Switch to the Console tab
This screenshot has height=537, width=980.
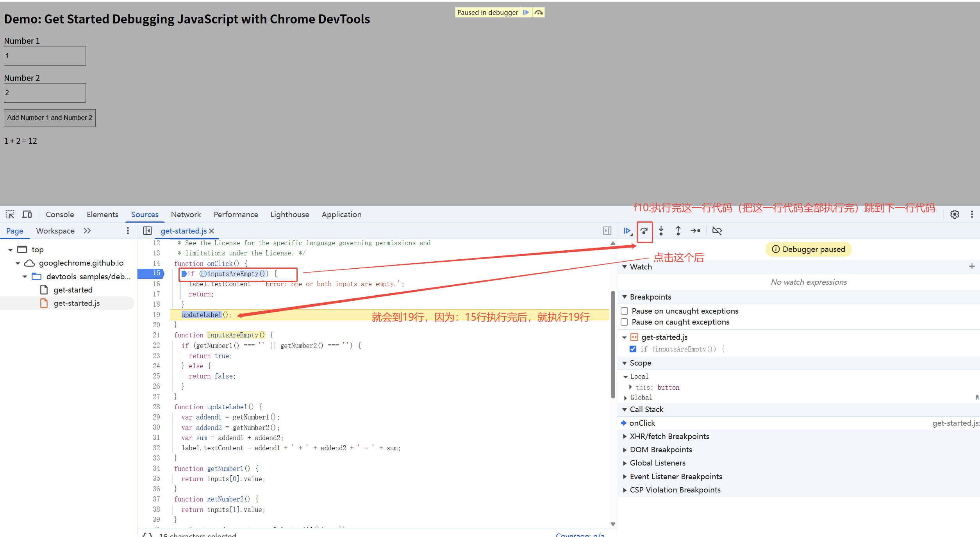point(60,214)
